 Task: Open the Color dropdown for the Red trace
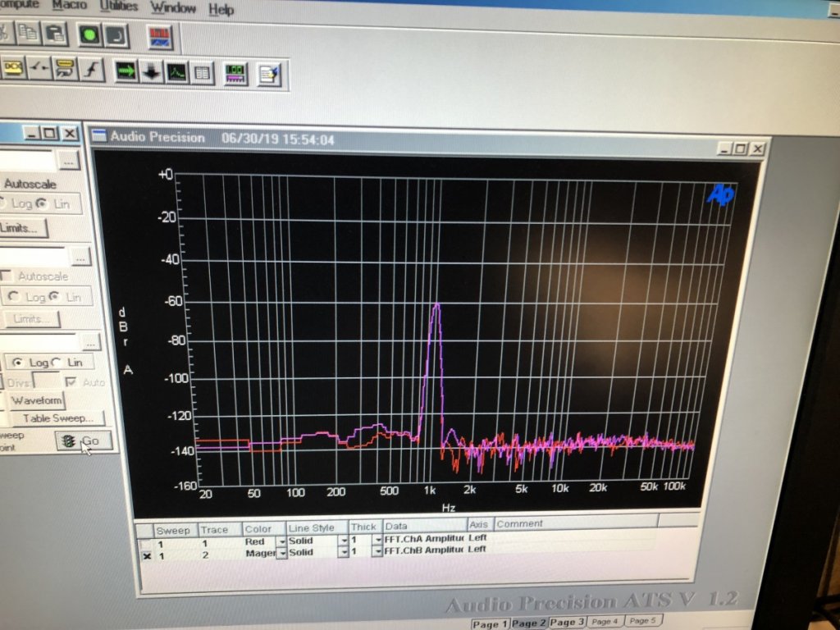tap(281, 541)
